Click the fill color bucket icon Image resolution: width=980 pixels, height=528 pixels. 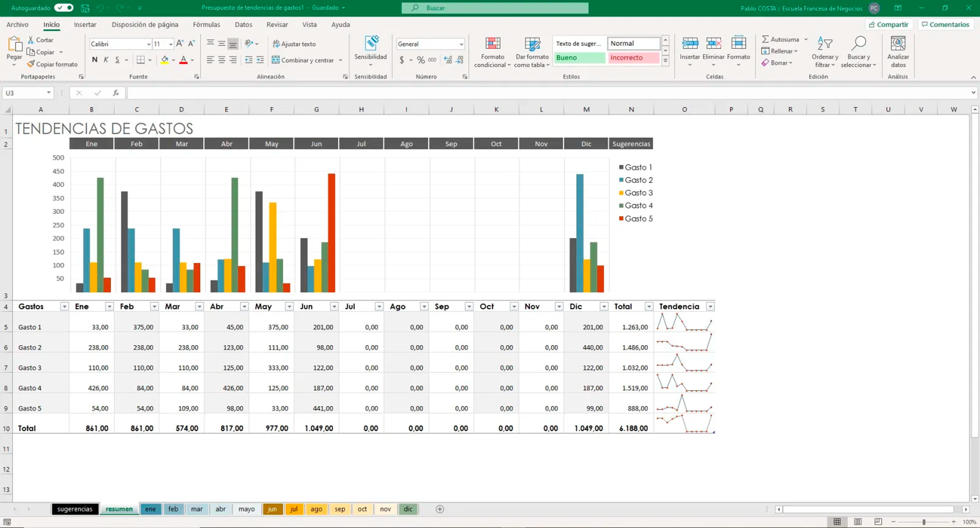point(164,60)
